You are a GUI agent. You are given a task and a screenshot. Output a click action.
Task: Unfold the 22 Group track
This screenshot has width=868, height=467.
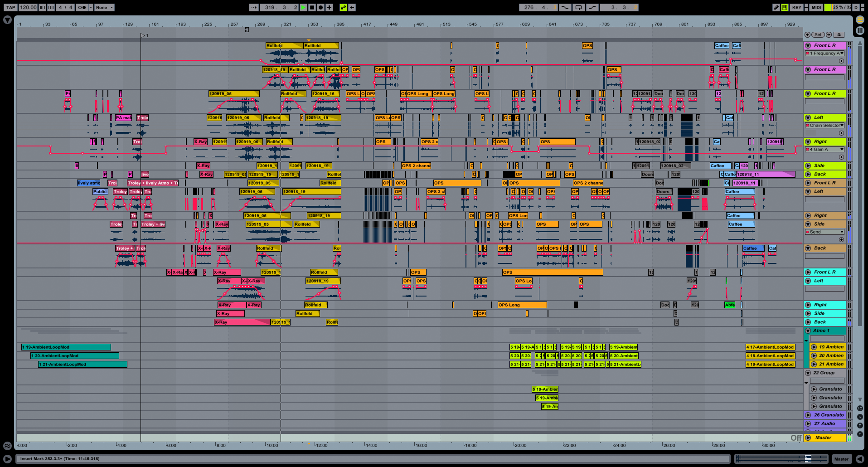coord(808,373)
